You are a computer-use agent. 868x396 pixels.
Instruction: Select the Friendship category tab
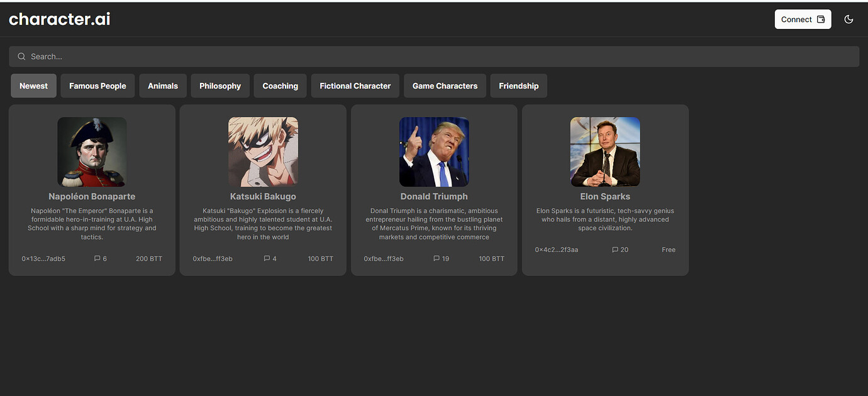[x=519, y=86]
